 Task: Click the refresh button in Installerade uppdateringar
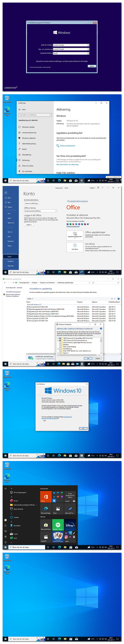coord(93,282)
